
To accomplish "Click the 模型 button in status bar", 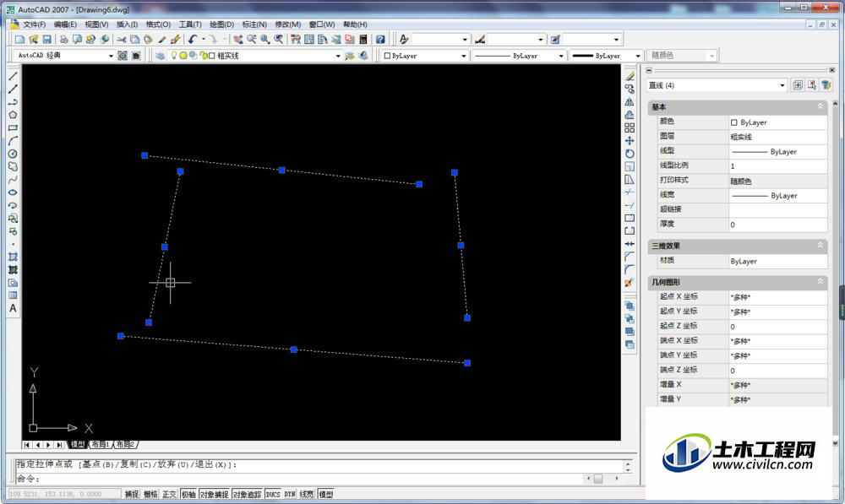I will pyautogui.click(x=326, y=494).
